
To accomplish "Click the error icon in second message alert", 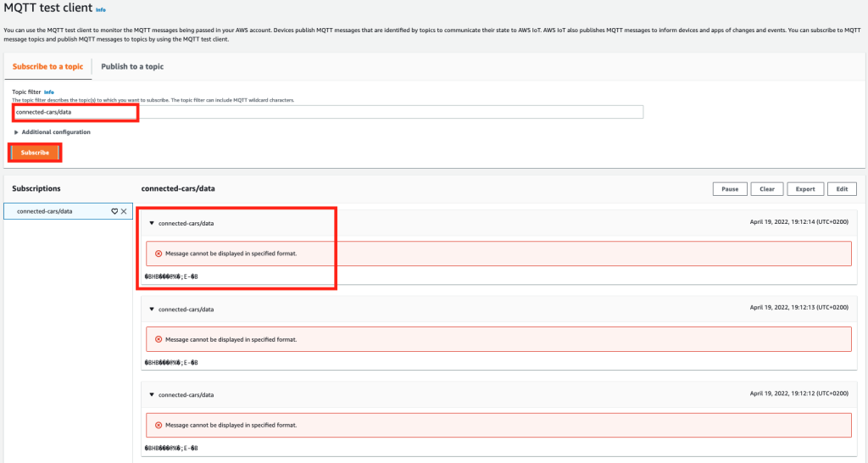I will click(x=158, y=339).
